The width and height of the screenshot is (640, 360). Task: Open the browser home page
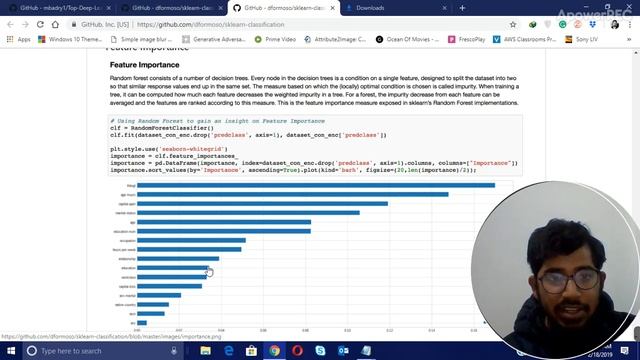point(55,24)
